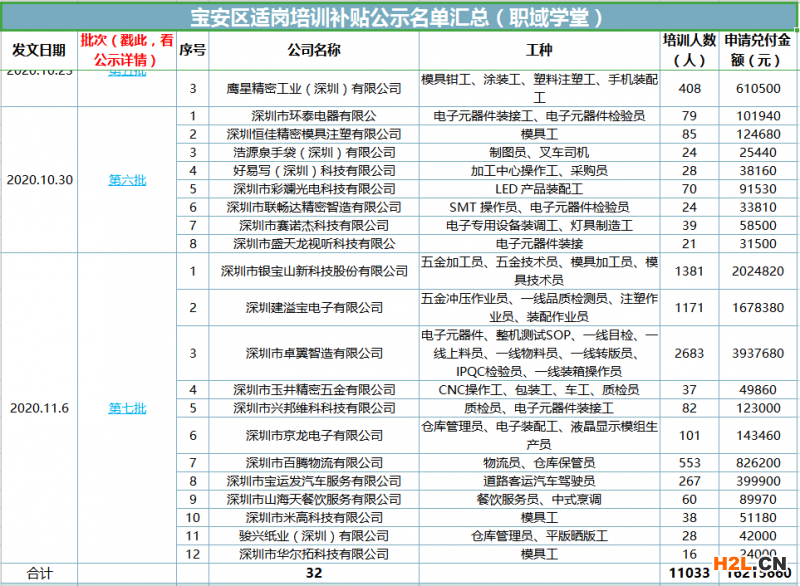This screenshot has height=586, width=800.
Task: Select the 公司名称 header cell
Action: (314, 50)
